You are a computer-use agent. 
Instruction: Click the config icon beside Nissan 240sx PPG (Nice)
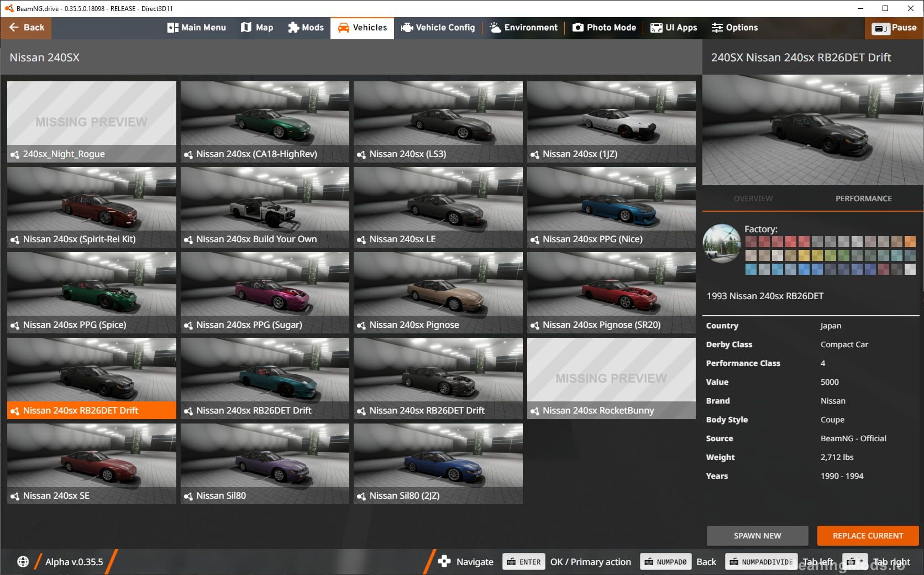pos(534,239)
